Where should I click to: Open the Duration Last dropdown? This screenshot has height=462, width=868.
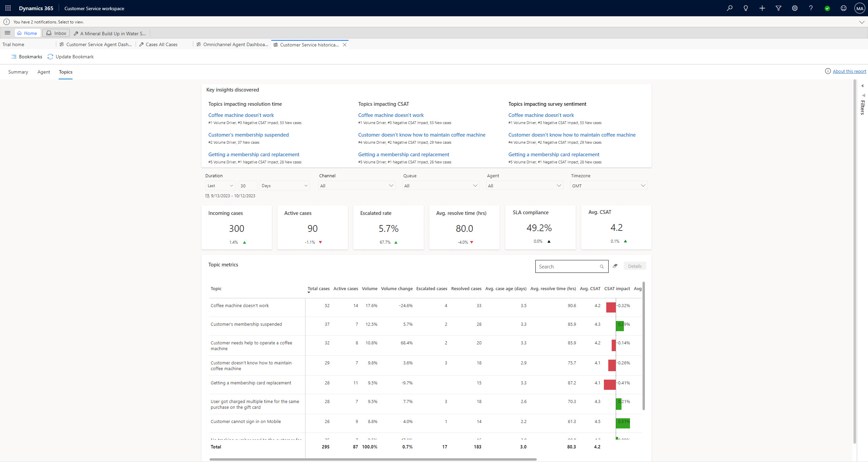coord(220,186)
